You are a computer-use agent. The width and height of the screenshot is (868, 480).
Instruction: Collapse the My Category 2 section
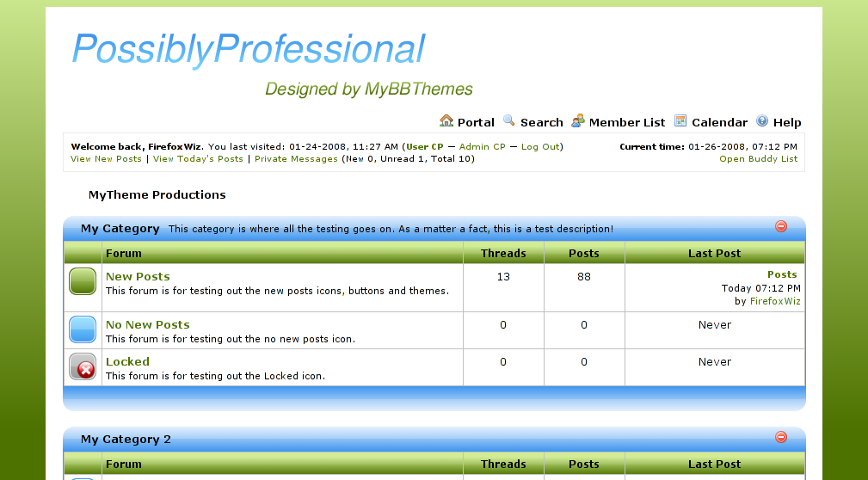click(x=781, y=437)
